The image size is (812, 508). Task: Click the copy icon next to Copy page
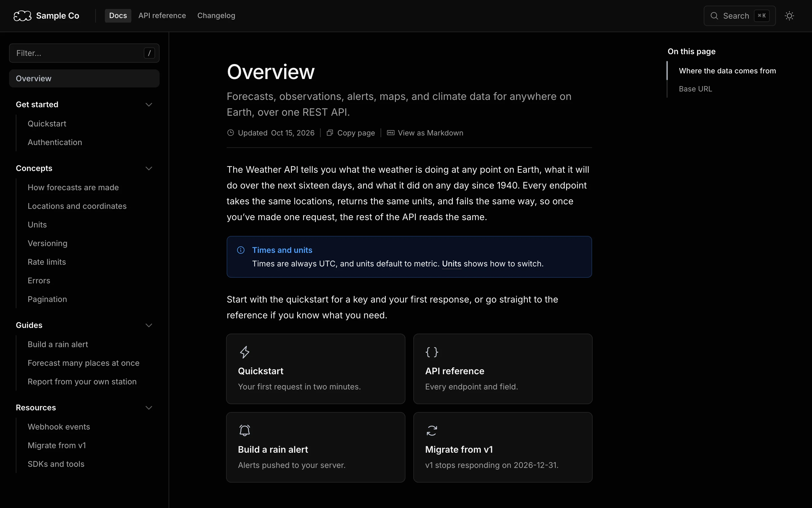(x=330, y=133)
